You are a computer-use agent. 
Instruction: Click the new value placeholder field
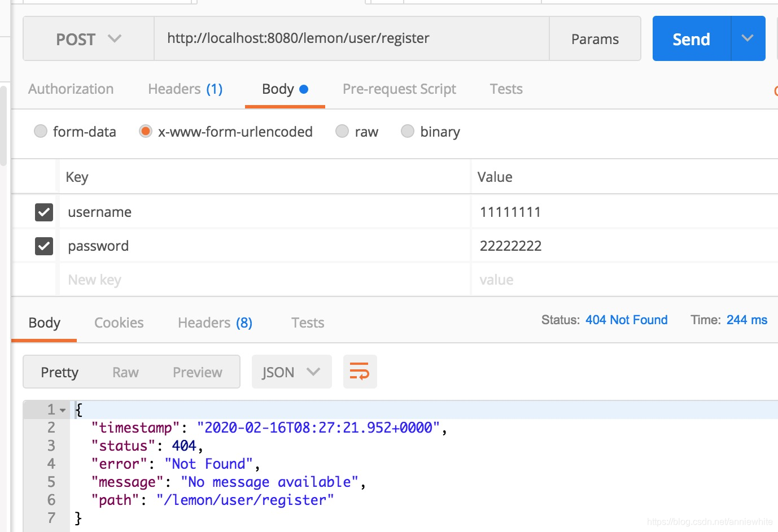point(624,280)
